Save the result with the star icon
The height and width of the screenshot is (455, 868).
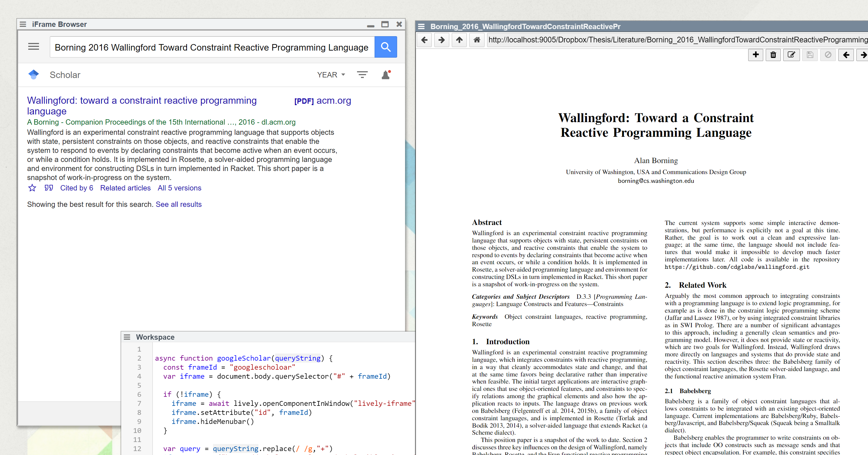32,188
